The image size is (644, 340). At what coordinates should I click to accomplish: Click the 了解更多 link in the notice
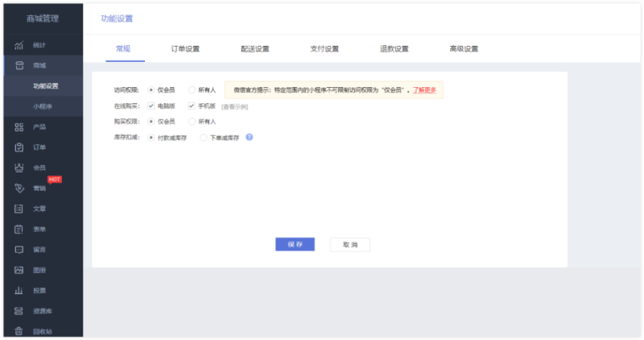click(x=424, y=90)
